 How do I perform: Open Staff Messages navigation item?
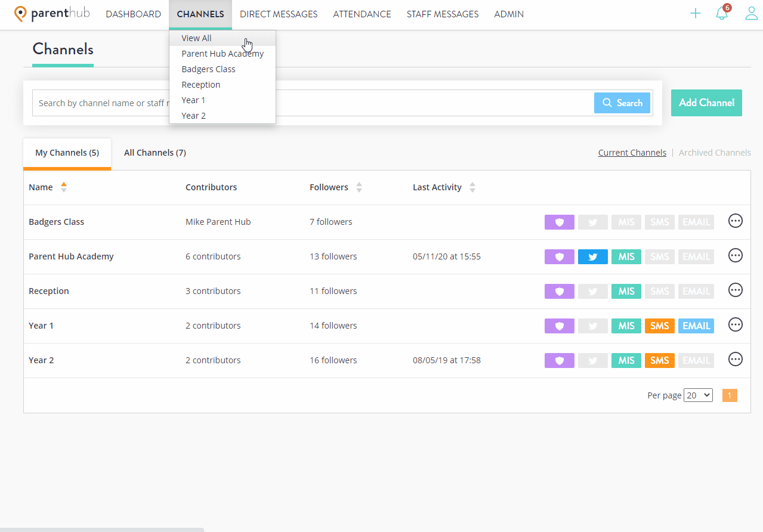[443, 14]
